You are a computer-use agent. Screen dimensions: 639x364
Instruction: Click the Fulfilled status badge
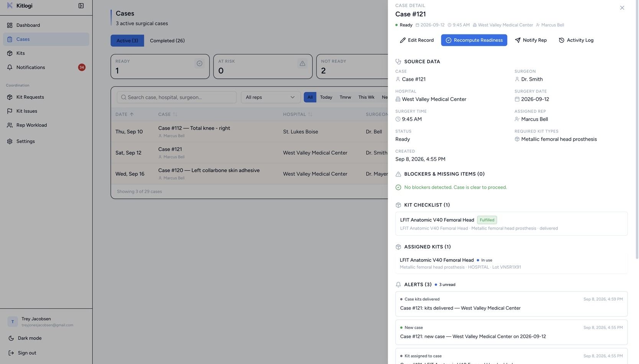pos(487,220)
